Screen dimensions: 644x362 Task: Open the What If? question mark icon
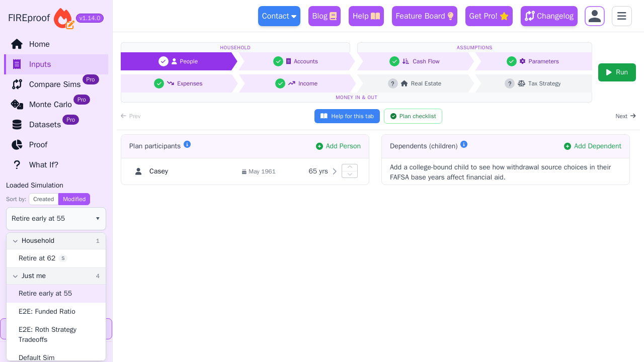[x=17, y=165]
